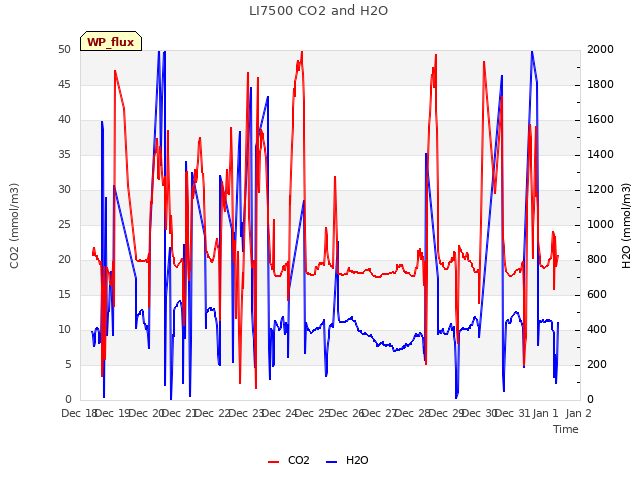
Task: Select the chart title LI7500 CO2 and H2O
Action: tap(318, 11)
